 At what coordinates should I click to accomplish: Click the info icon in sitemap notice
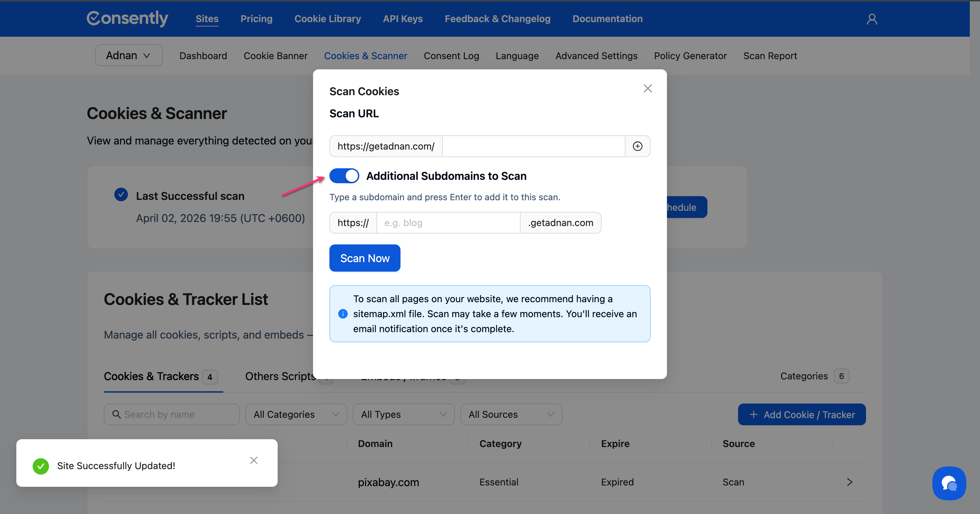coord(342,314)
